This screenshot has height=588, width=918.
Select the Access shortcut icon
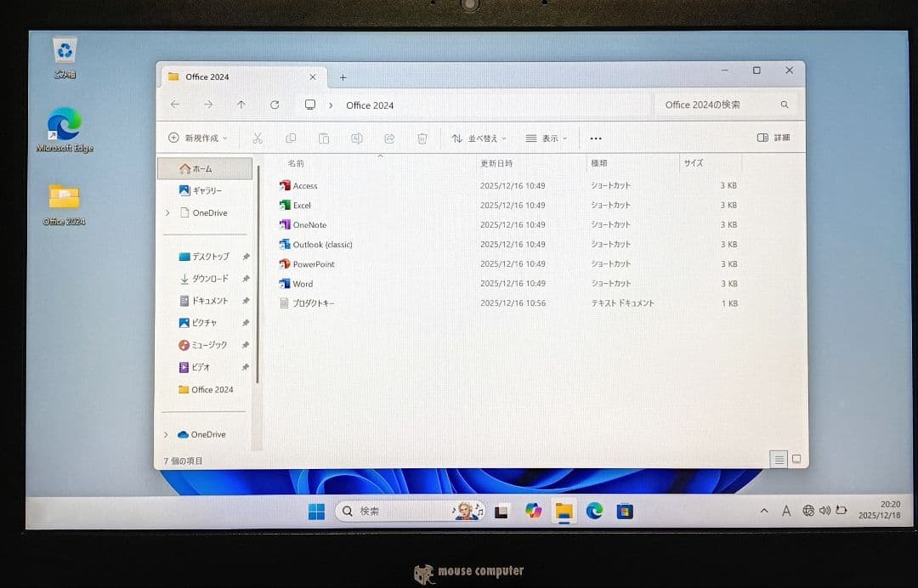click(285, 185)
